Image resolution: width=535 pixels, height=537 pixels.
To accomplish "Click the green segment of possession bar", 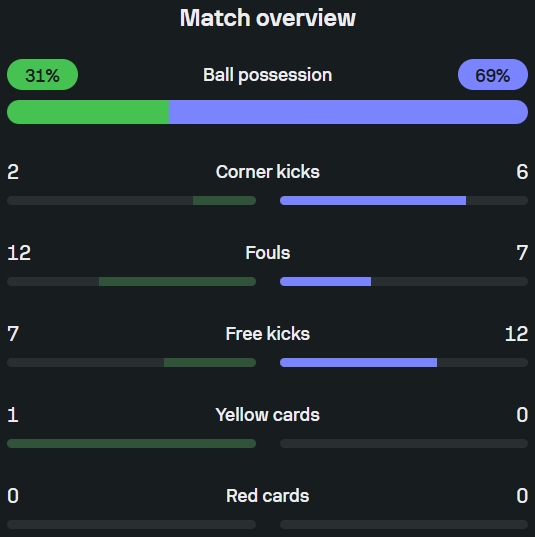I will (x=88, y=112).
